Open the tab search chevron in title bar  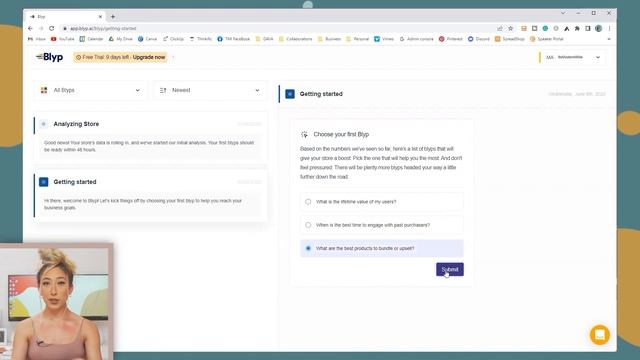pyautogui.click(x=563, y=13)
